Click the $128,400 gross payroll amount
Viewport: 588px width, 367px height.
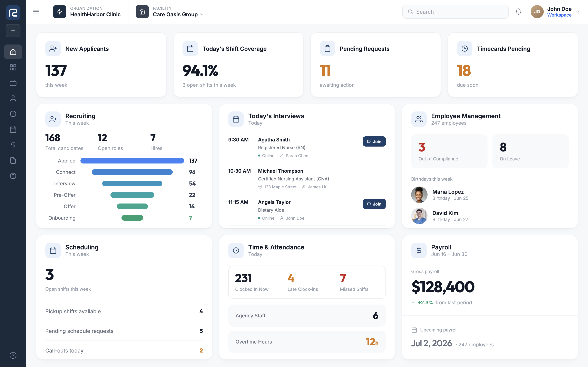(443, 287)
